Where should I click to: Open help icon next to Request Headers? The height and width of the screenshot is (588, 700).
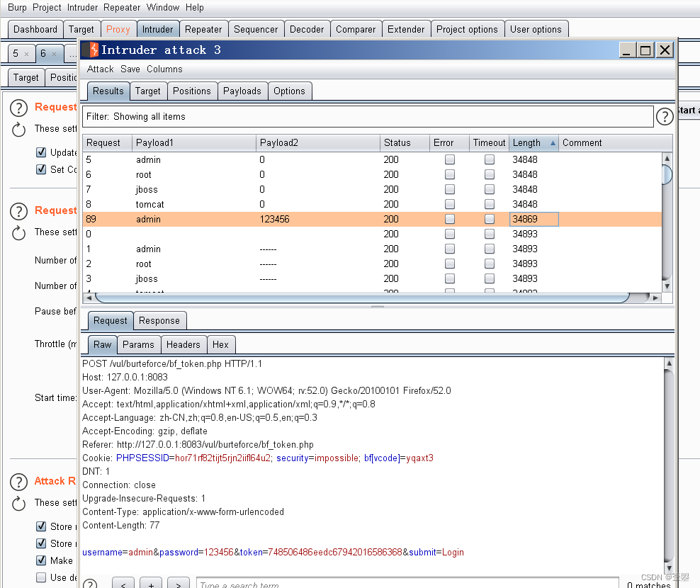pos(18,108)
